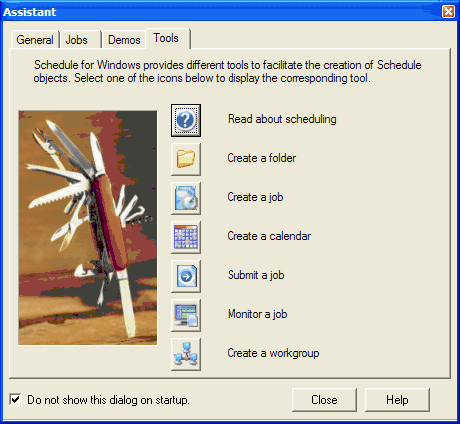Switch to the Demos tab

[x=124, y=40]
